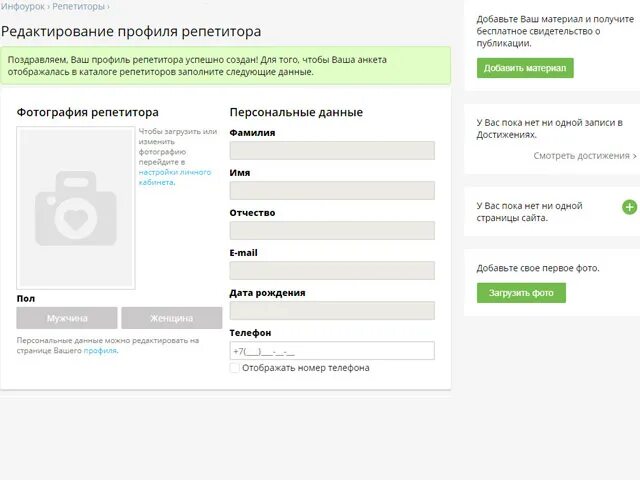Go to Инфоурок breadcrumb link
This screenshot has width=640, height=480.
tap(22, 6)
